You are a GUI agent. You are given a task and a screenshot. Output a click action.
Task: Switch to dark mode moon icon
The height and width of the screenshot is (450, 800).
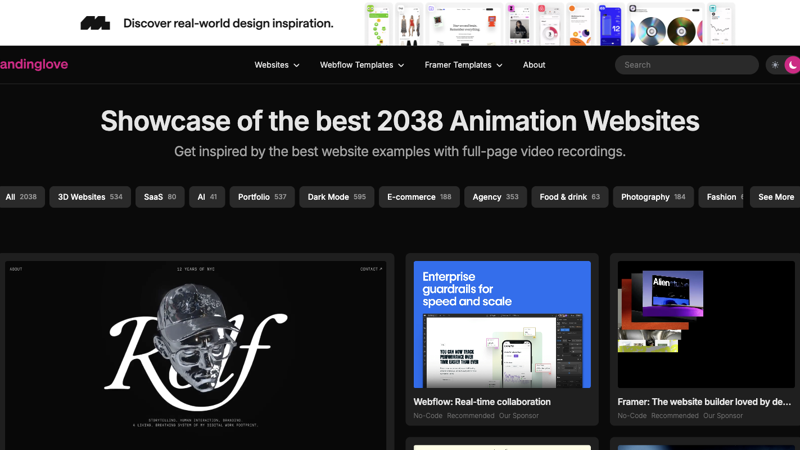click(792, 65)
